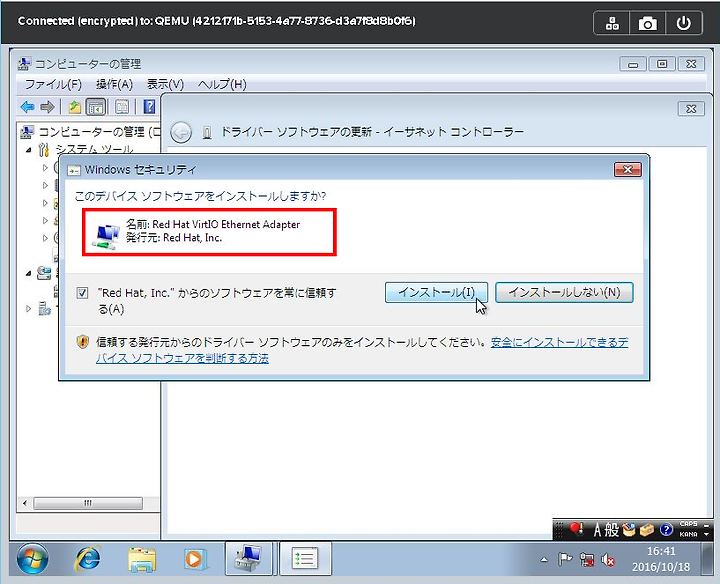Minimize the Computer Management window
720x584 pixels.
[x=633, y=64]
